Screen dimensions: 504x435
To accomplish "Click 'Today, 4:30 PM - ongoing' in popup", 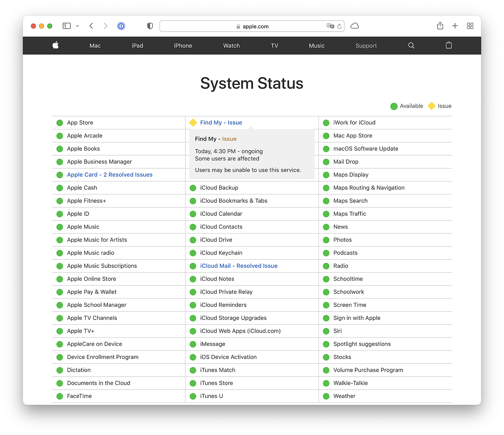I will point(229,151).
